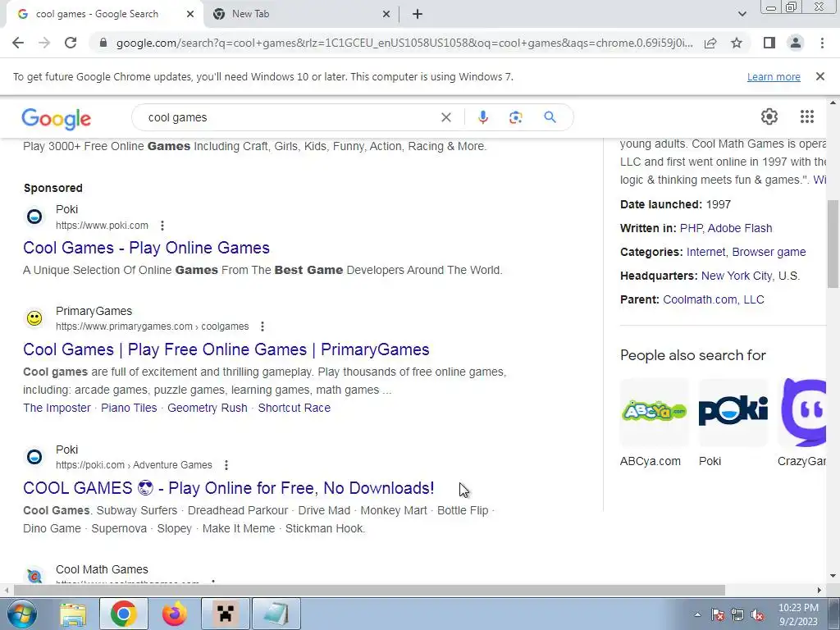Click the horizontal scroll right arrow

point(819,590)
